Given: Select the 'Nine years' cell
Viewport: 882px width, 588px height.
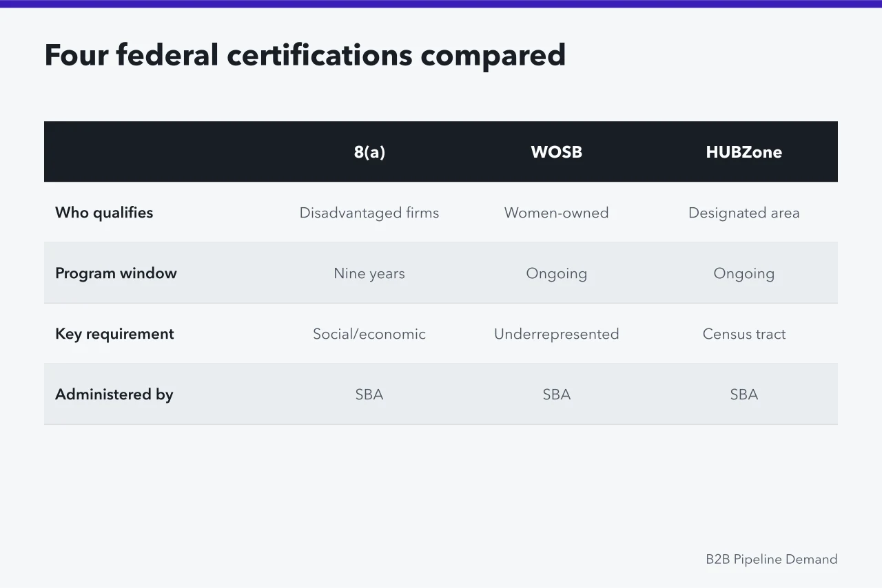Looking at the screenshot, I should [369, 273].
